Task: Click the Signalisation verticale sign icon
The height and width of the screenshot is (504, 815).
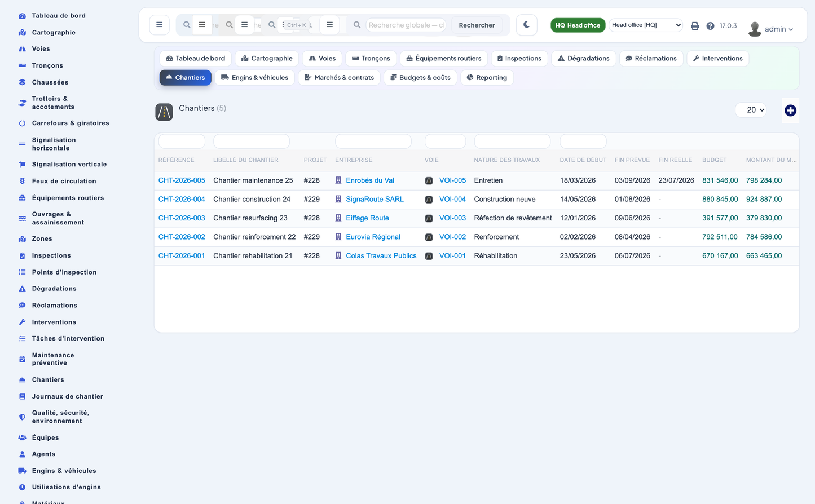Action: point(22,165)
